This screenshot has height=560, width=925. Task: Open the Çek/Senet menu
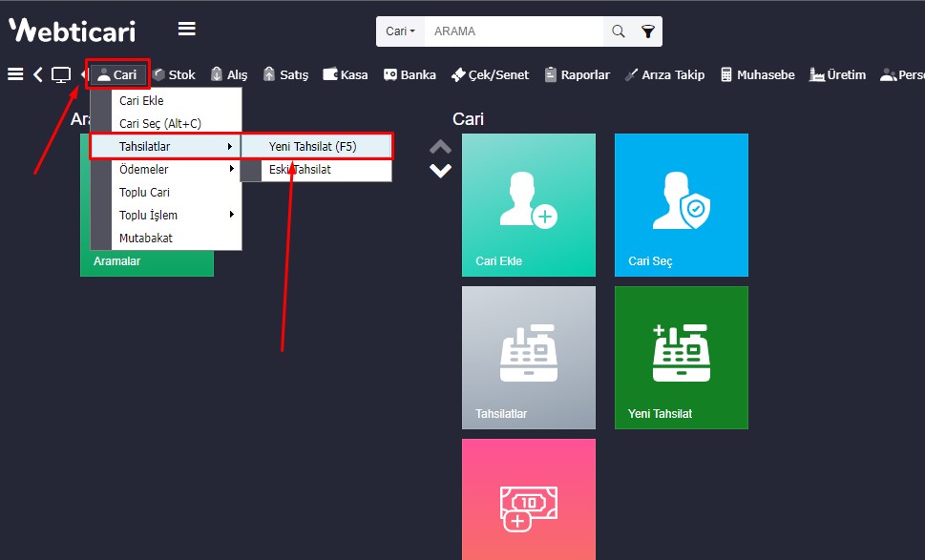(490, 74)
